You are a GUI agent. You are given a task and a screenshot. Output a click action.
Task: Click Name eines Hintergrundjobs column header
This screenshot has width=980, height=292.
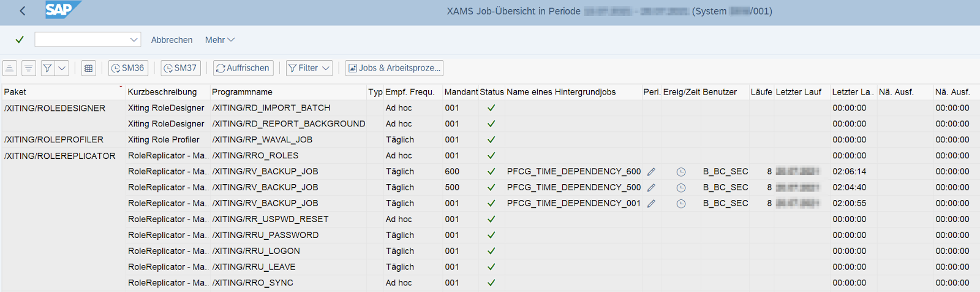click(x=573, y=92)
